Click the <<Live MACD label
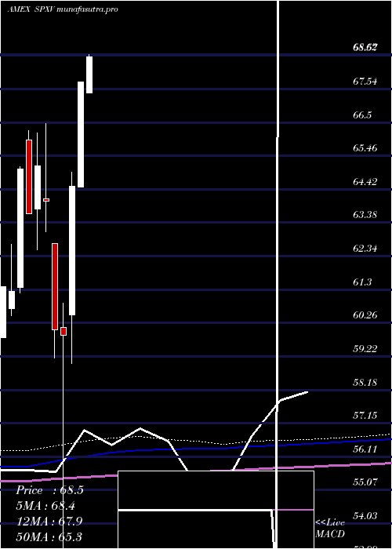The height and width of the screenshot is (549, 392). [330, 529]
